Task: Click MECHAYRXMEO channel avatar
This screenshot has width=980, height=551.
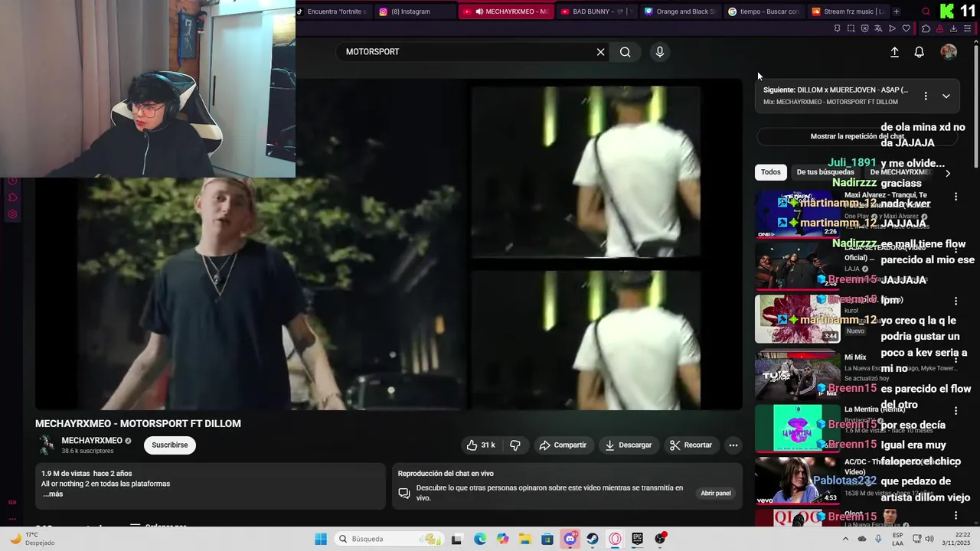Action: [47, 445]
